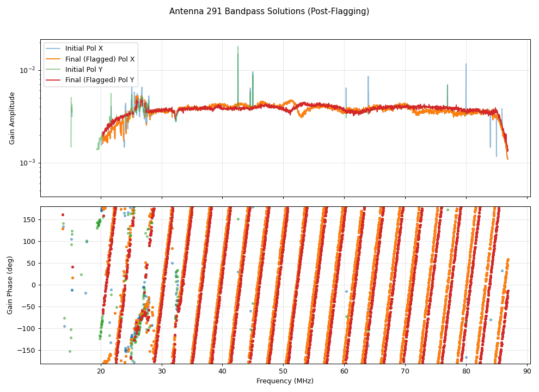
Task: Click the plot title 'Antenna 291 Bandpass Solutions'
Action: pyautogui.click(x=269, y=11)
